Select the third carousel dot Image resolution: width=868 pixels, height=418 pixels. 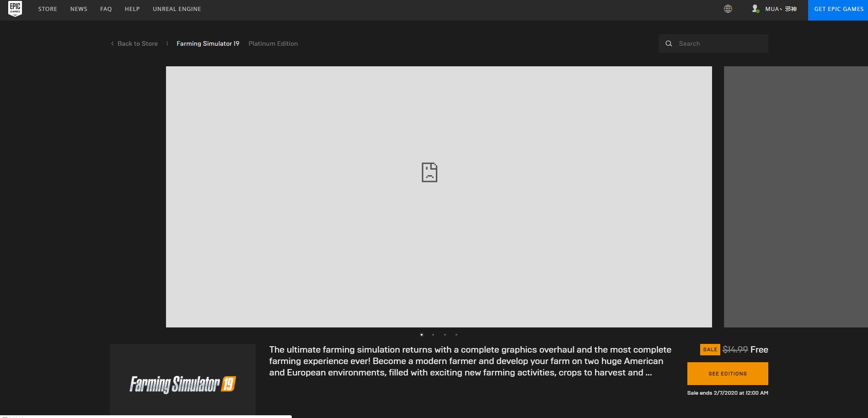(445, 335)
